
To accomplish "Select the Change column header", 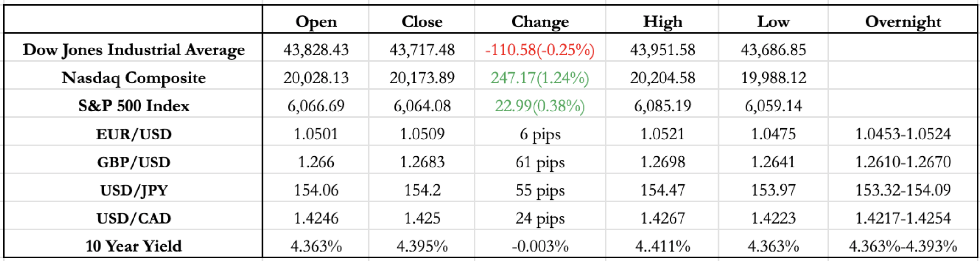I will 540,22.
